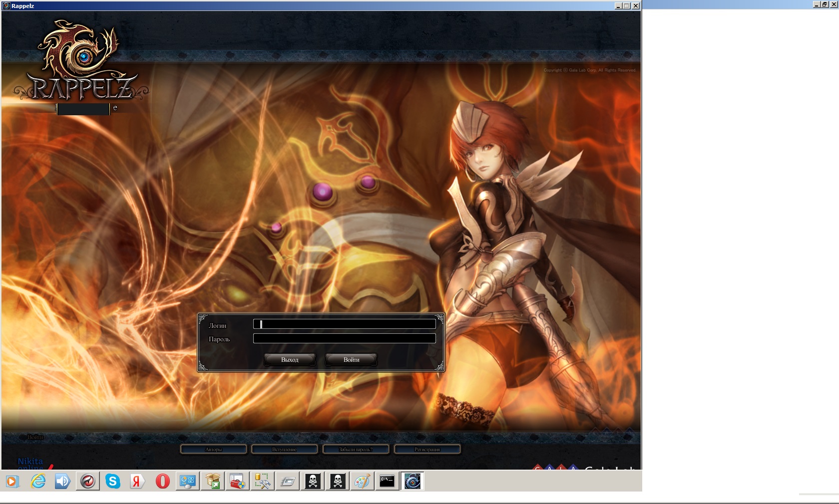Maximize the Rappelz window
Screen dimensions: 839x504
[x=627, y=6]
